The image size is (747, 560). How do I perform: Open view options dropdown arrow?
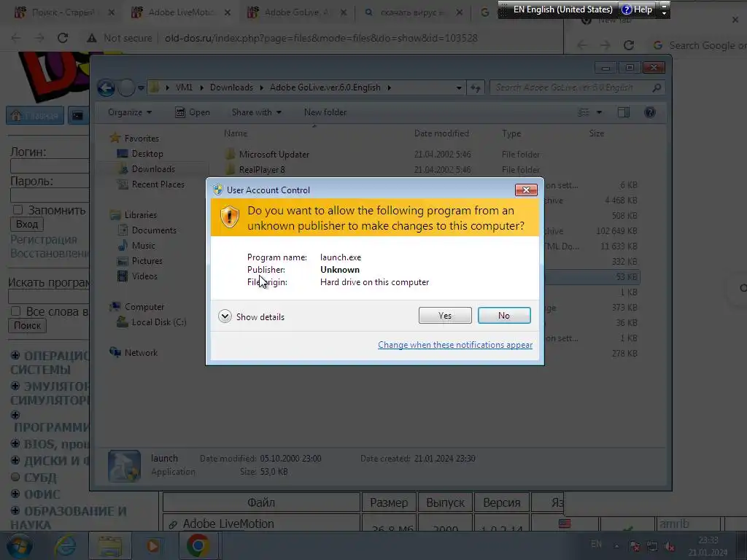tap(600, 112)
